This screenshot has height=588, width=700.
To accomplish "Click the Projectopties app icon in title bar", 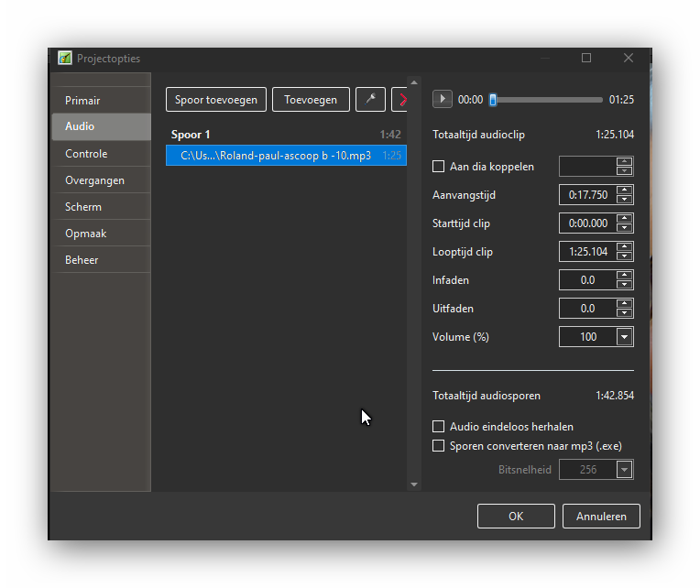I will click(65, 58).
